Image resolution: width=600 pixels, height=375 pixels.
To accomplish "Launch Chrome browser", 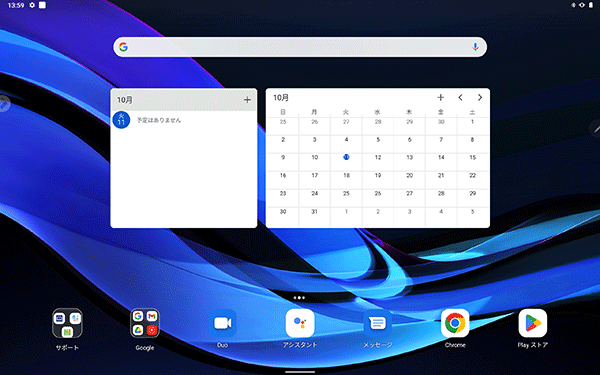I will point(455,323).
